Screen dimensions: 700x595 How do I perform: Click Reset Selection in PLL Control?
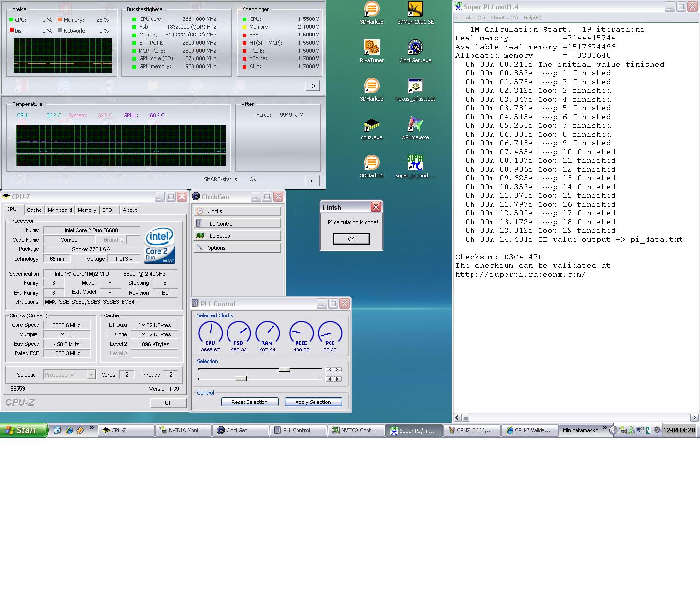tap(249, 402)
